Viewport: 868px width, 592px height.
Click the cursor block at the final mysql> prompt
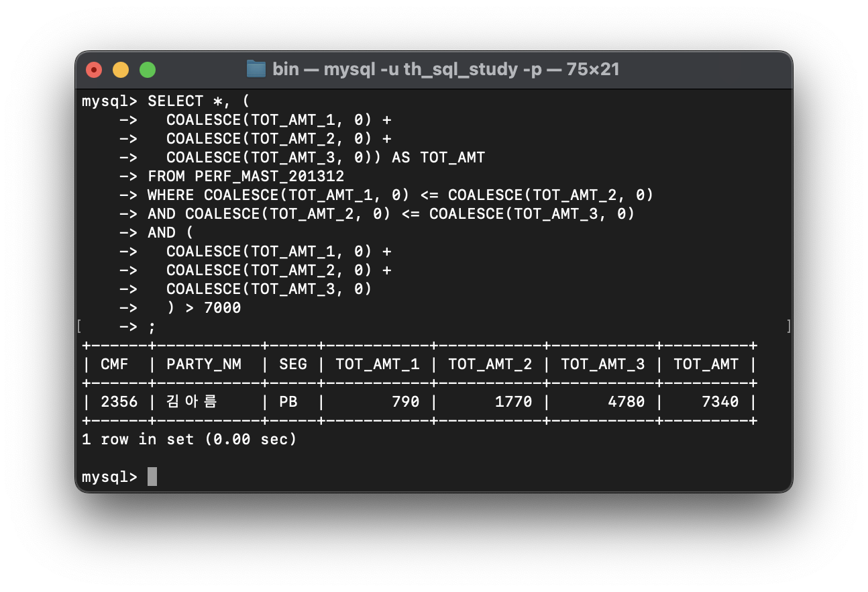[x=152, y=477]
